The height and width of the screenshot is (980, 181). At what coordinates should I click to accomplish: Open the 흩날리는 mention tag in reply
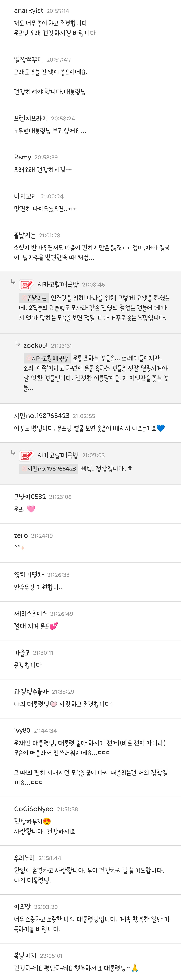34,298
